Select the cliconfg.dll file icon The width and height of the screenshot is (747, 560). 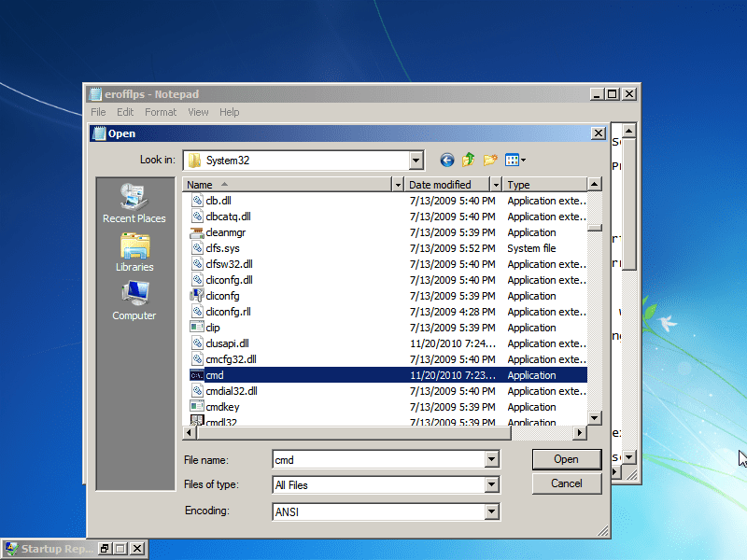[x=197, y=280]
